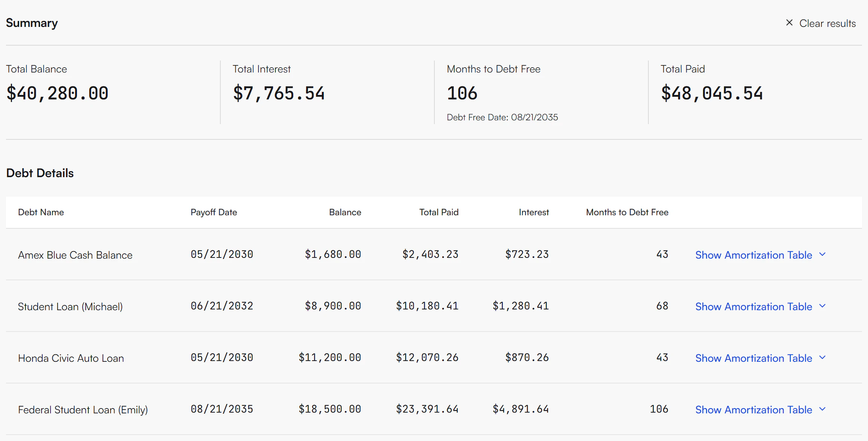Expand chevron in Honda Civic Auto Loan row

822,358
